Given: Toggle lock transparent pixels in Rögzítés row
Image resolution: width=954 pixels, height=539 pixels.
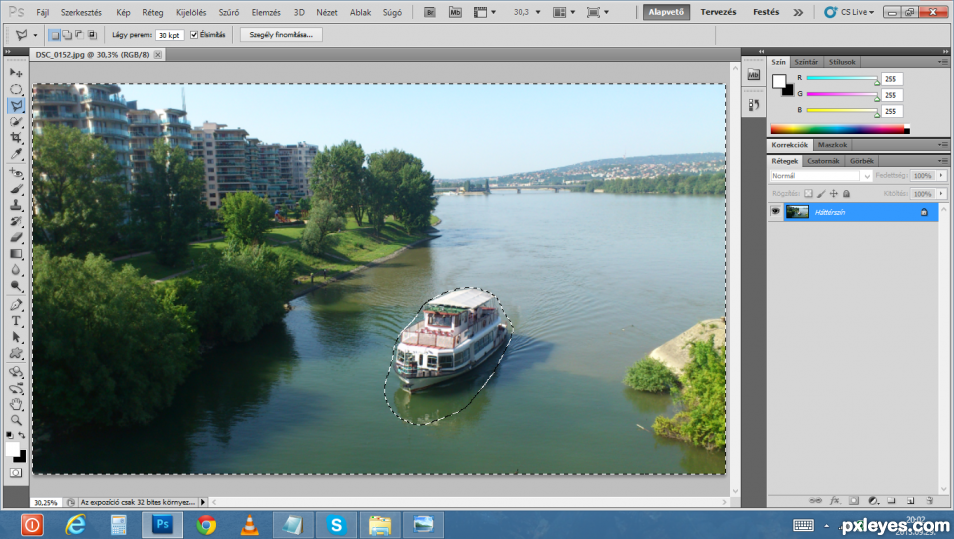Looking at the screenshot, I should [808, 193].
